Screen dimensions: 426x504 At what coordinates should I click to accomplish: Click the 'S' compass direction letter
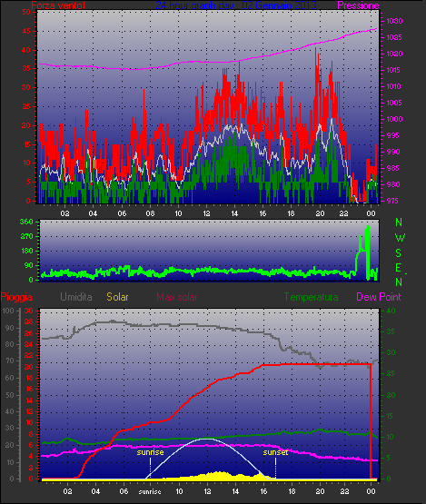click(x=399, y=253)
